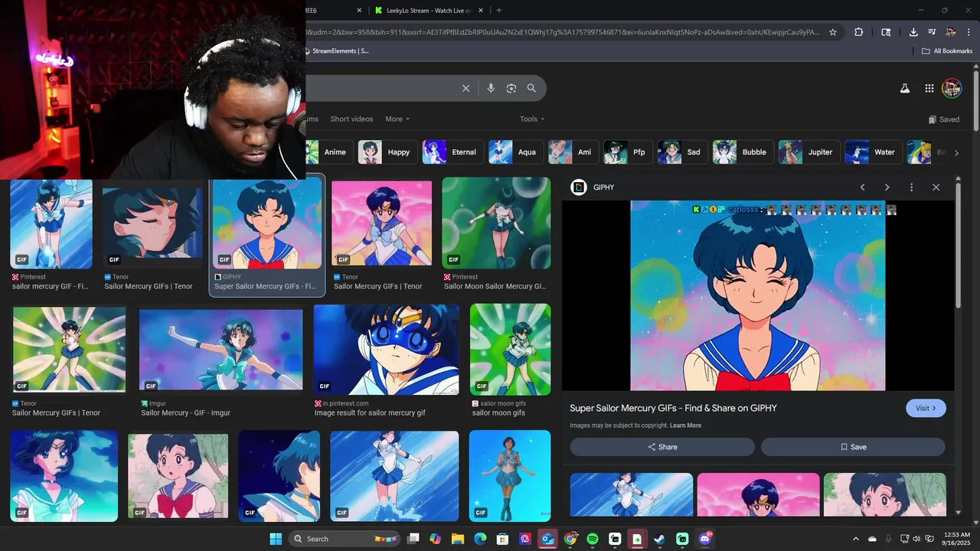Click the 'Image result for sailor mercury gif' caption
The image size is (980, 551).
370,413
